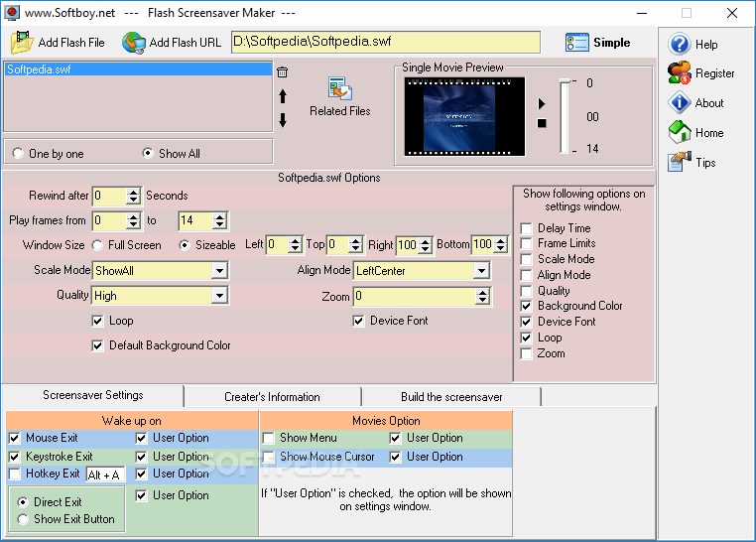The width and height of the screenshot is (756, 542).
Task: Switch to Creater's Information tab
Action: coord(272,397)
